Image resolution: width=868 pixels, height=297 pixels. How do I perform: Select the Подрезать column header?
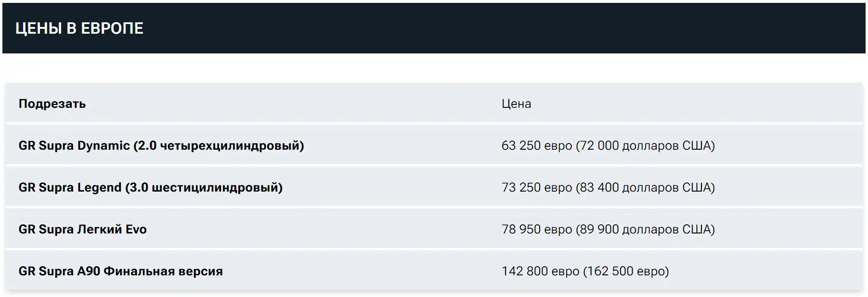(52, 103)
